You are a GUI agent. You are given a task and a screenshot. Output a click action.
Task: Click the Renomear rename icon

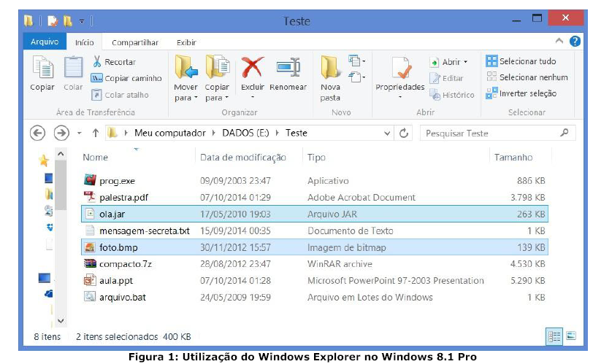coord(288,69)
